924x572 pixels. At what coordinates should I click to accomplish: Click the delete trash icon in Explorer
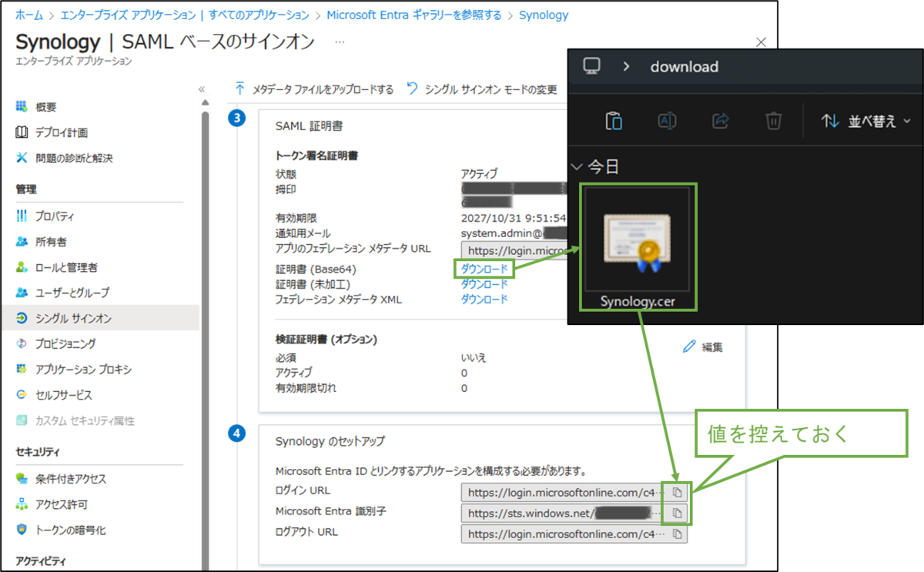pyautogui.click(x=774, y=121)
